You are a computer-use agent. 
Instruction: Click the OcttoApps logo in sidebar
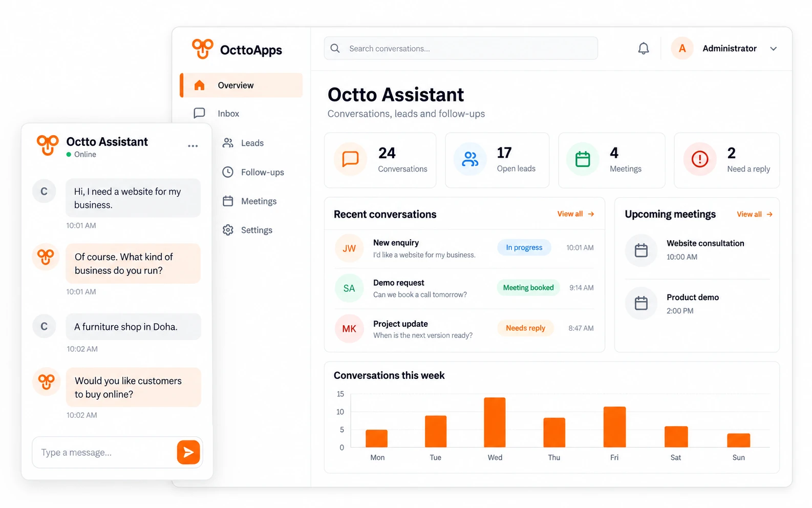click(237, 49)
